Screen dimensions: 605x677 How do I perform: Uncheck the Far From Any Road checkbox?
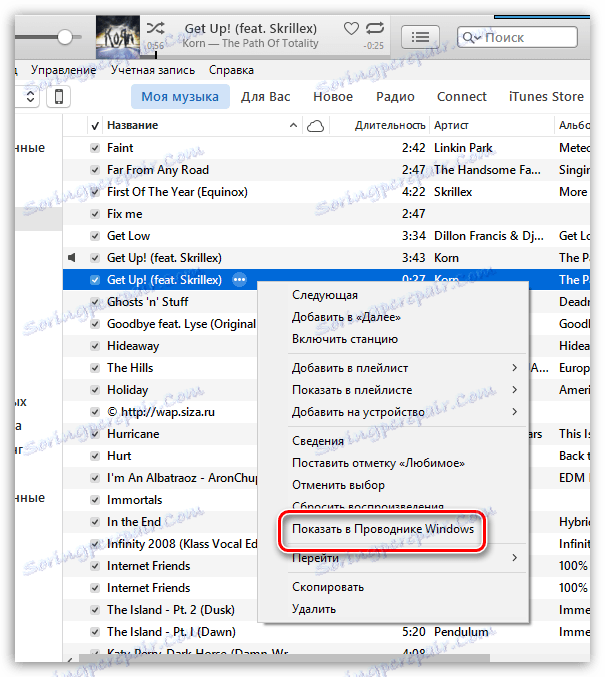(x=95, y=170)
